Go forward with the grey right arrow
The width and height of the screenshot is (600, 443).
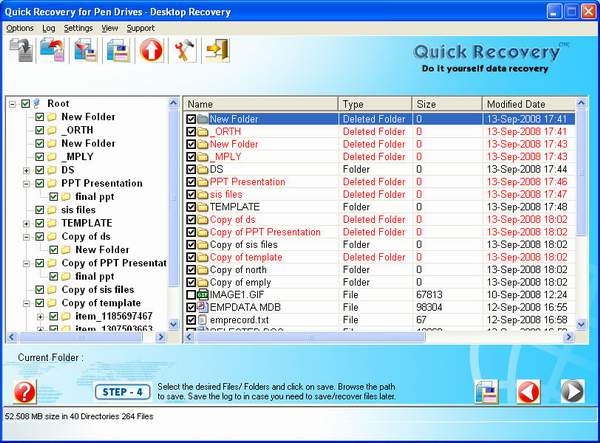572,391
